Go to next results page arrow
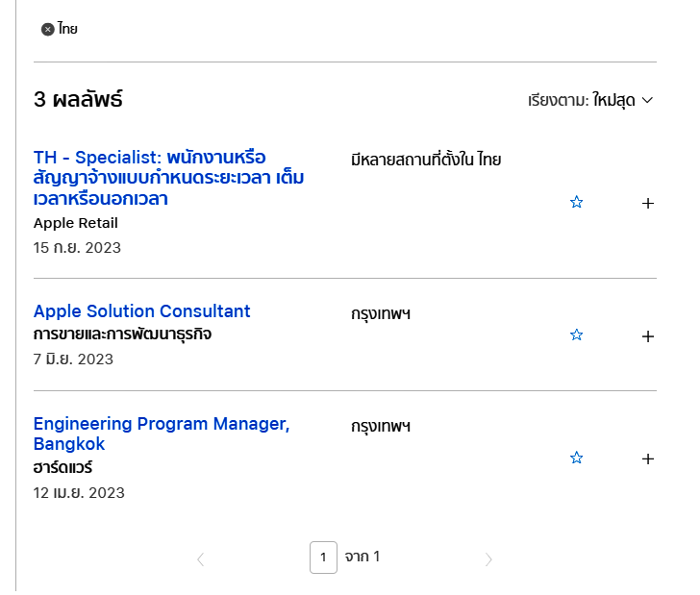 pos(488,559)
